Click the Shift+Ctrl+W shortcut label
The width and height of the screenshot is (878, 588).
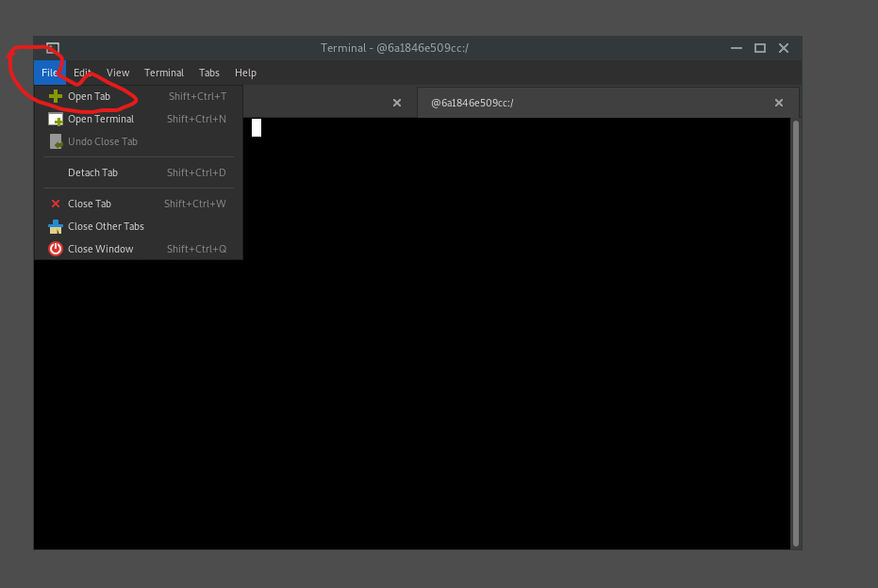click(x=195, y=204)
